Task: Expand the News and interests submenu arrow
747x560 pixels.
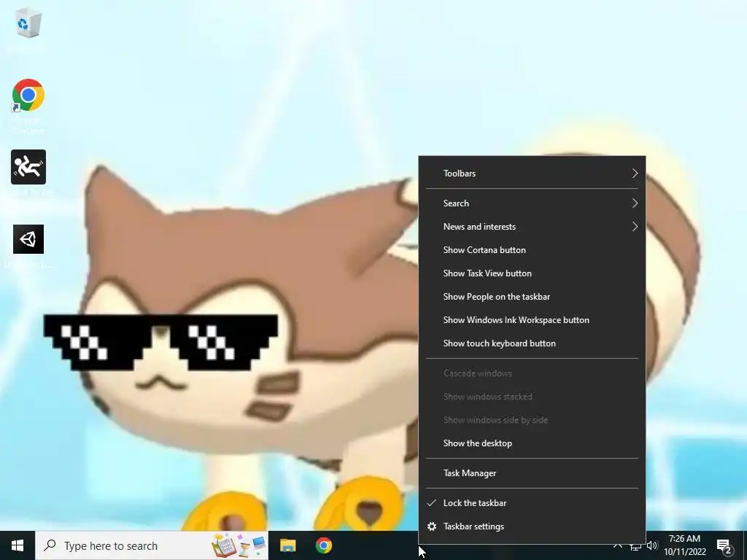Action: 635,227
